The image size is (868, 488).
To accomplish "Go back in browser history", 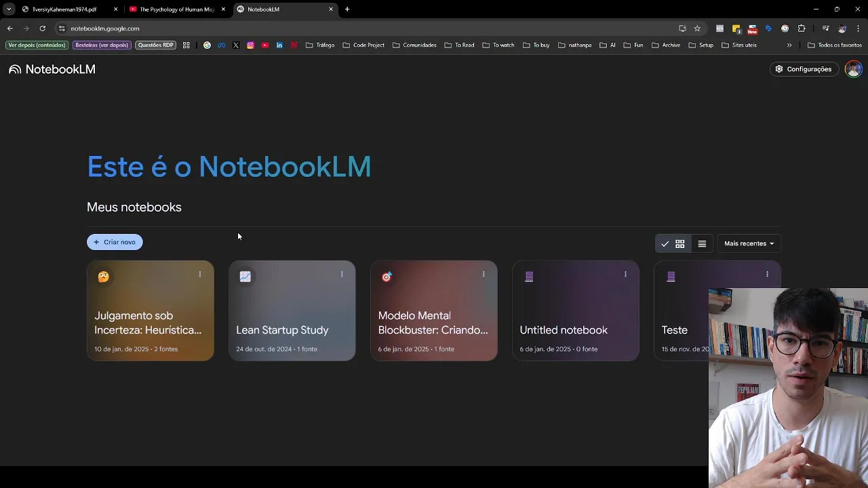I will coord(9,28).
